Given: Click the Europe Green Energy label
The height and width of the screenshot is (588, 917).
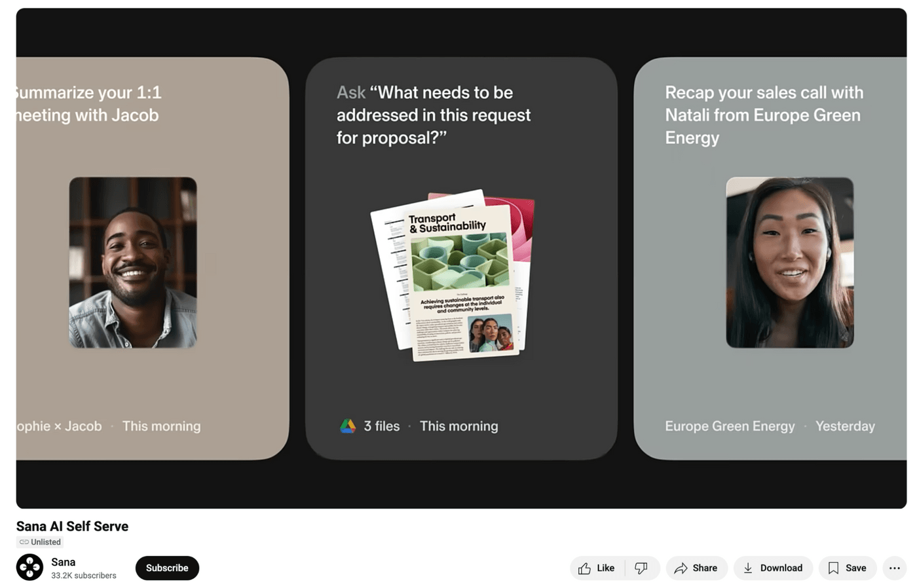Looking at the screenshot, I should coord(730,426).
